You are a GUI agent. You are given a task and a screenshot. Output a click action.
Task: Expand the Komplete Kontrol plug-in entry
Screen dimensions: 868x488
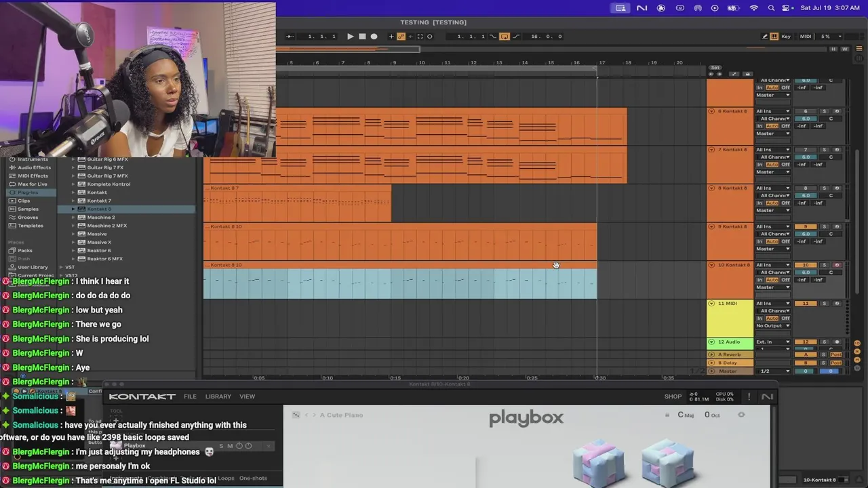[x=73, y=184]
